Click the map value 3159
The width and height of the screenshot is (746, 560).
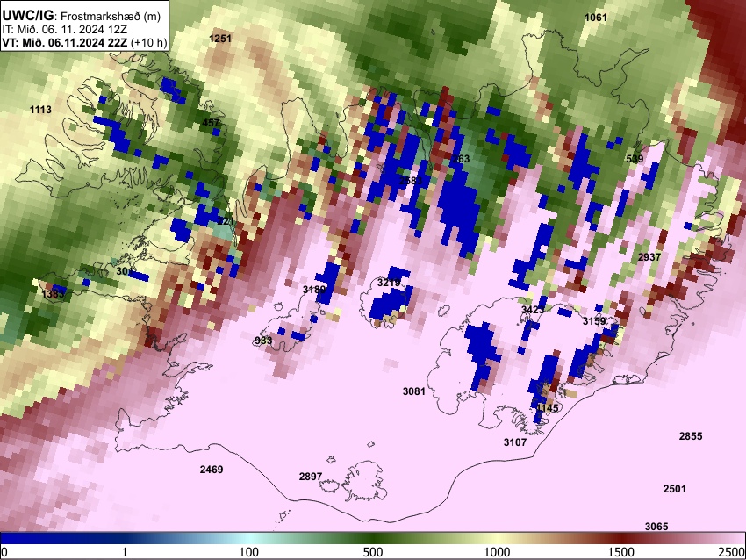click(x=594, y=321)
